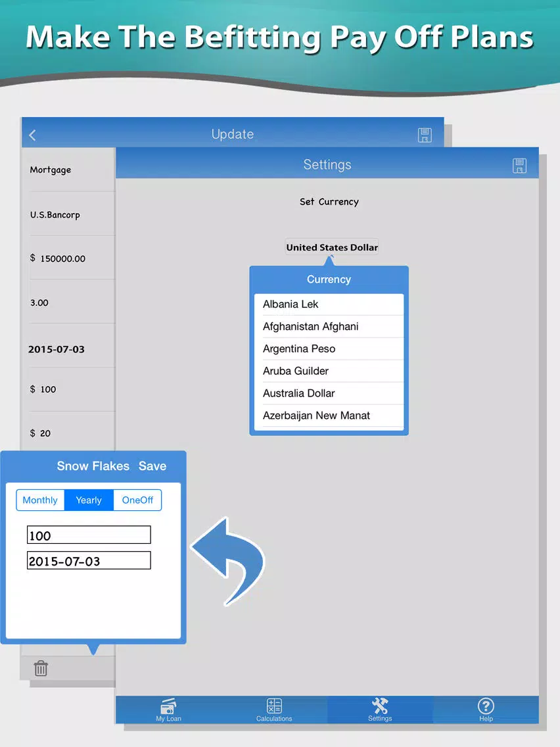Image resolution: width=560 pixels, height=747 pixels.
Task: Choose Aruba Guilder currency
Action: coord(329,371)
